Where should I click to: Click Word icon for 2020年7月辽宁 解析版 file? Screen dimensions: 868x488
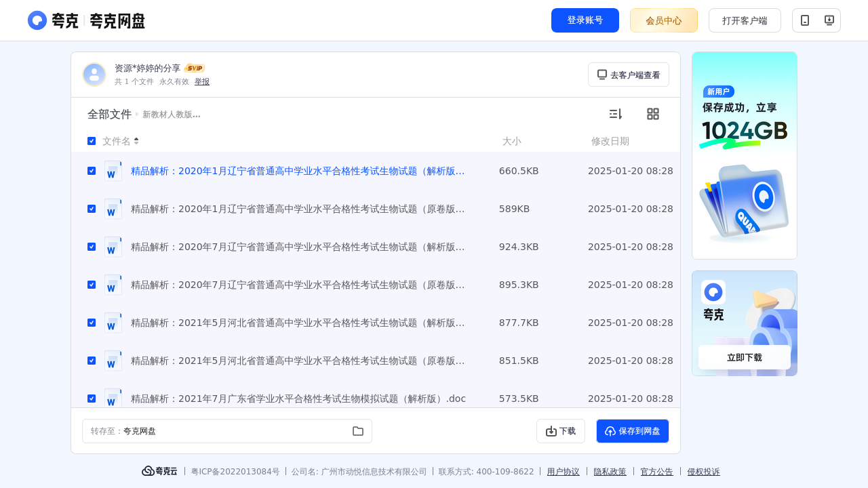tap(113, 247)
